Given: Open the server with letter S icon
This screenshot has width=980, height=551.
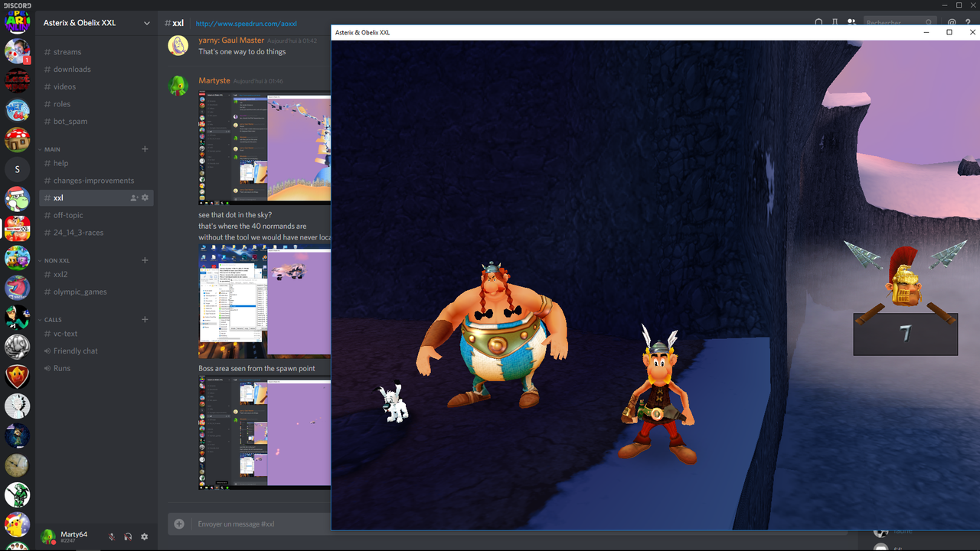Looking at the screenshot, I should coord(17,169).
